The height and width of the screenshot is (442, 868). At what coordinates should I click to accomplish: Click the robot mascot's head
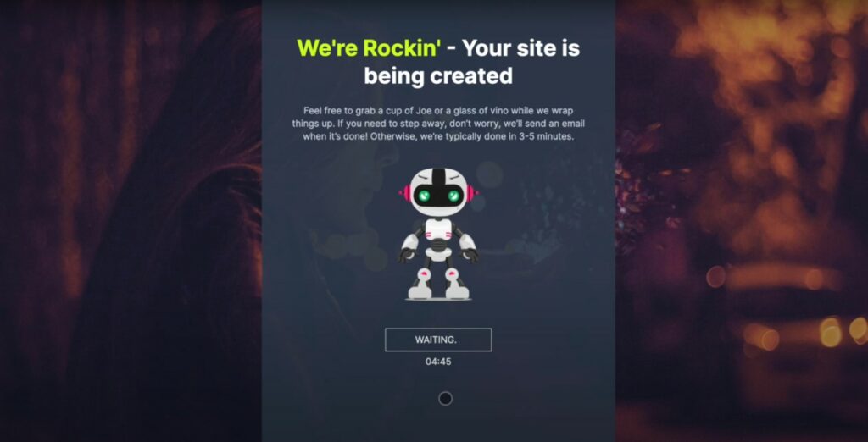[x=438, y=192]
